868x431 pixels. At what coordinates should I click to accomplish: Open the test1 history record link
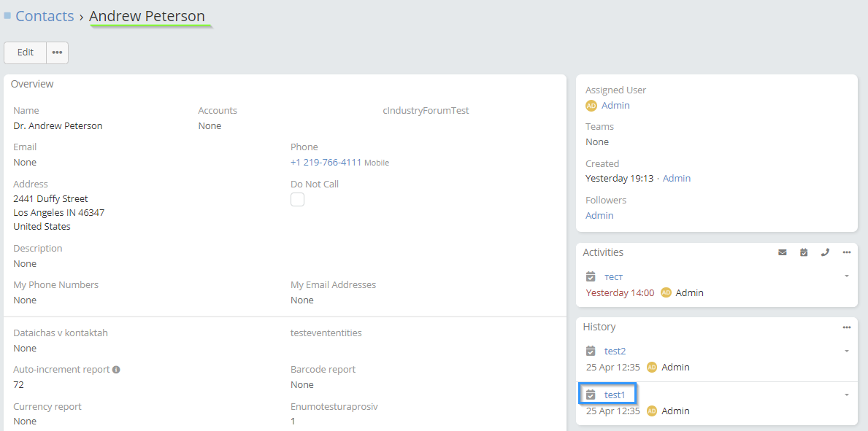pos(615,395)
